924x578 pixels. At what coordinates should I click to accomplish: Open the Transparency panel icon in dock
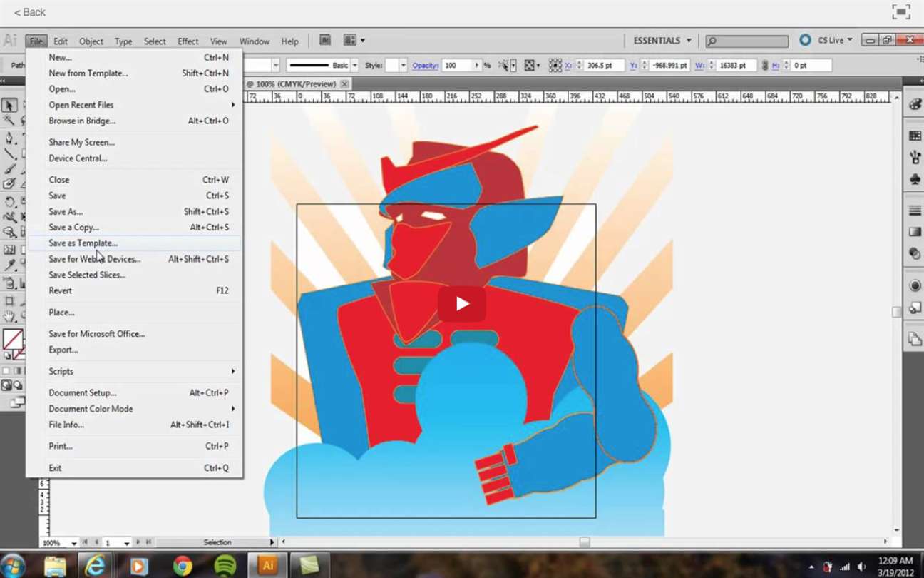(915, 254)
